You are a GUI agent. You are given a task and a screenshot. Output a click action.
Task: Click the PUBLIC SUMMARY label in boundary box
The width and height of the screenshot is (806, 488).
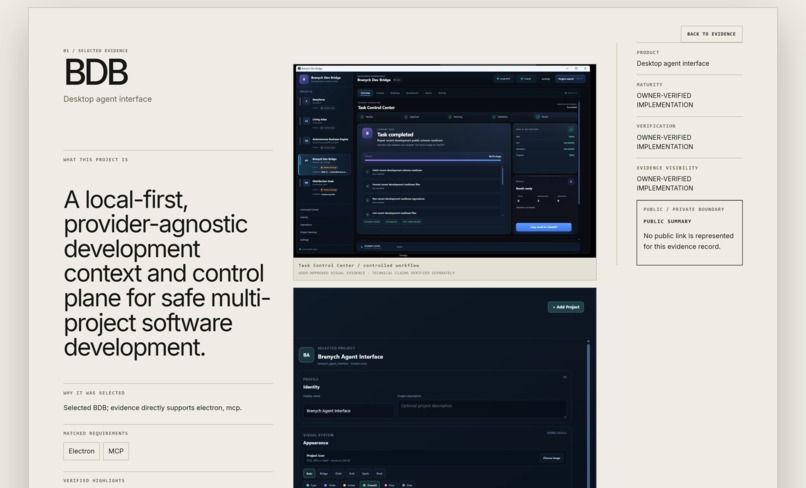coord(667,221)
